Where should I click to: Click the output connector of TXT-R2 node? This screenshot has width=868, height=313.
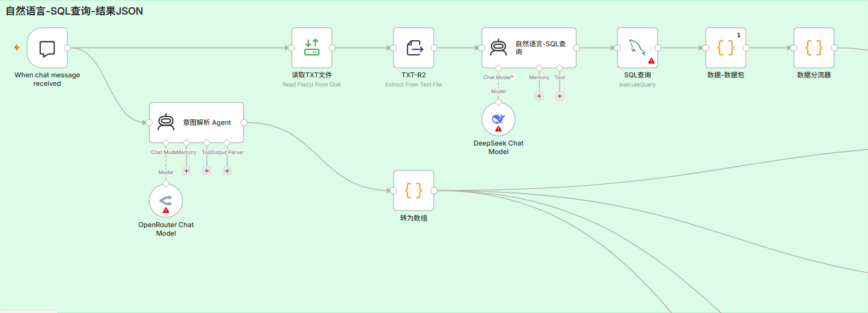434,48
